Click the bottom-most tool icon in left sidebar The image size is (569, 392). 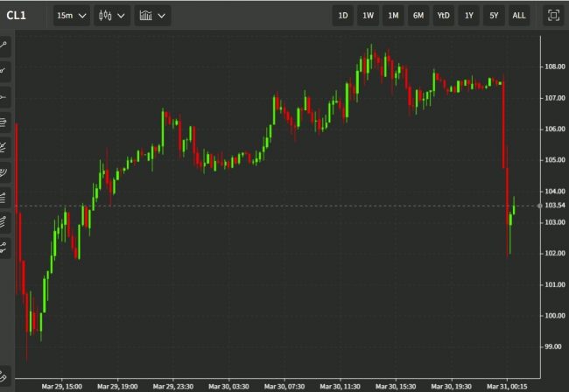[x=4, y=373]
